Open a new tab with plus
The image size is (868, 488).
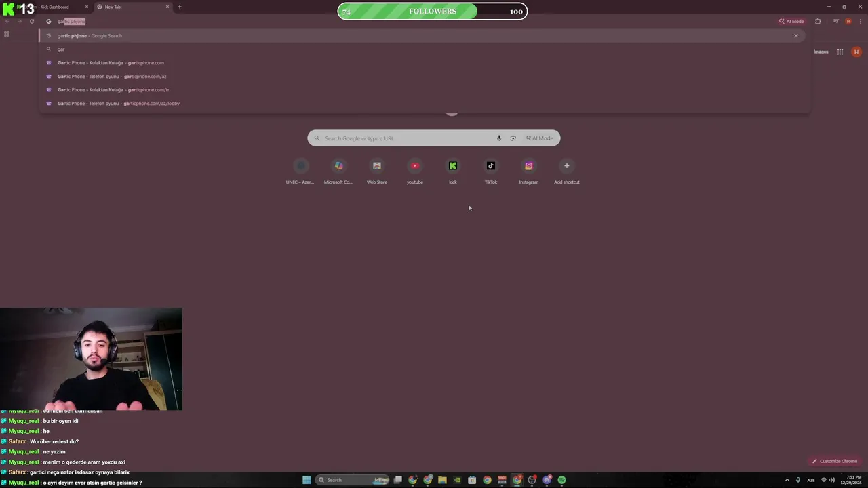point(179,7)
